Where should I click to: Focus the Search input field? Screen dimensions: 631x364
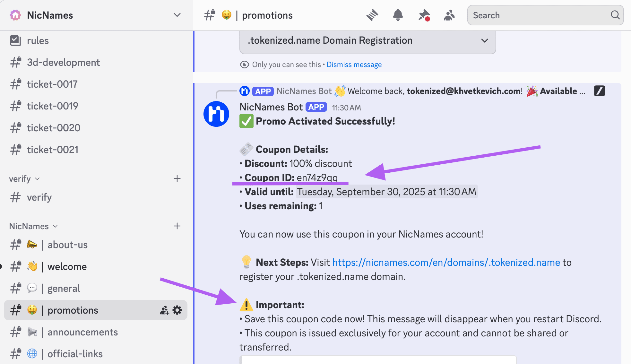pyautogui.click(x=539, y=15)
